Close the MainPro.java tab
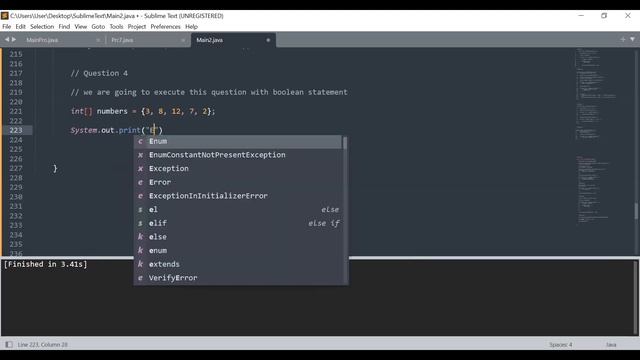Screen dimensions: 640x360 point(98,40)
